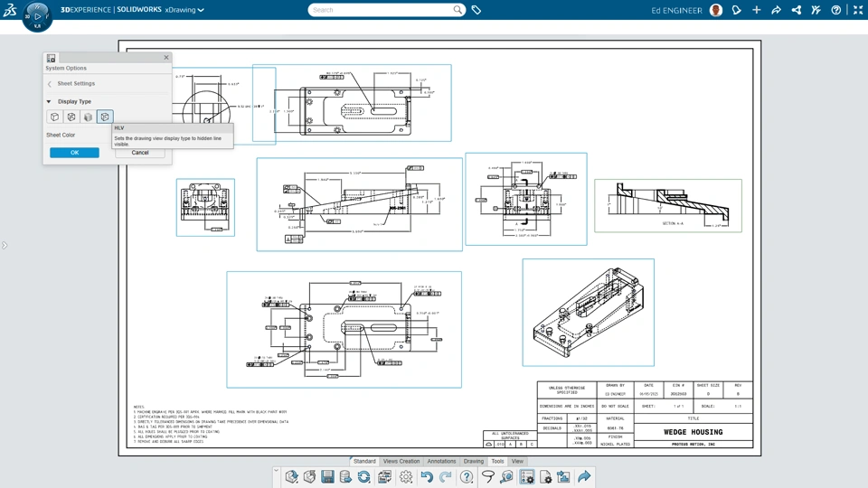Open Ed Engineer's profile avatar
This screenshot has width=868, height=488.
[716, 10]
